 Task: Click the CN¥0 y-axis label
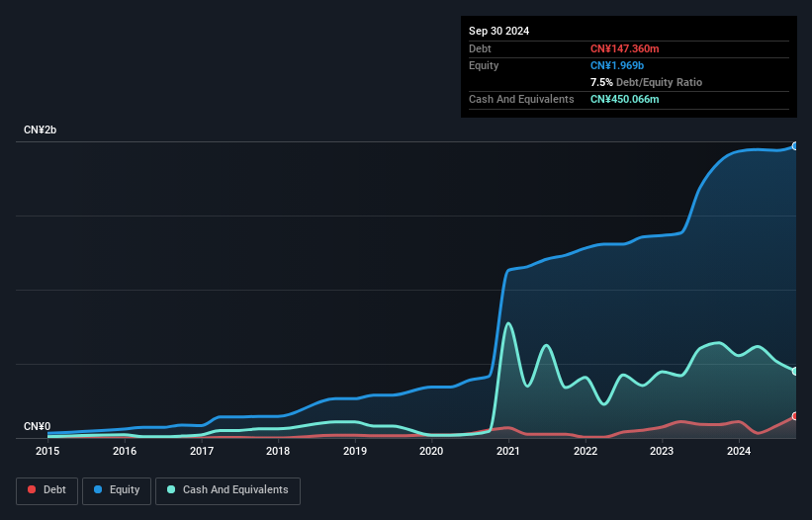pos(37,426)
